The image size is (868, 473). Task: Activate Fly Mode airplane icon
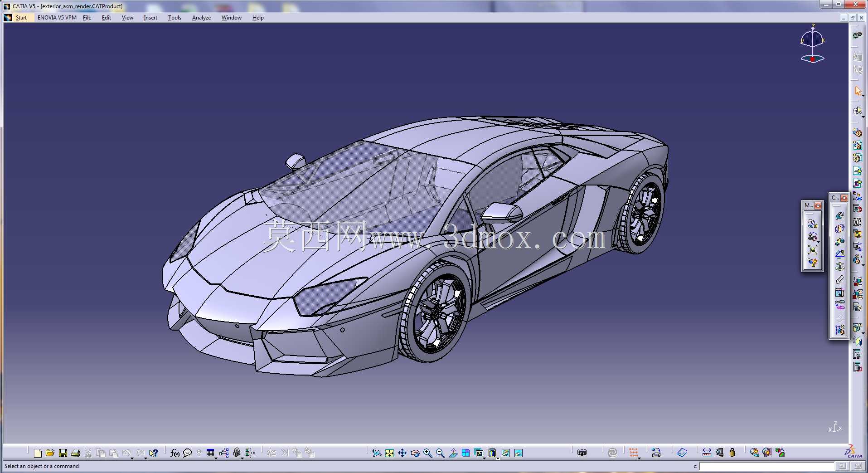click(x=377, y=453)
